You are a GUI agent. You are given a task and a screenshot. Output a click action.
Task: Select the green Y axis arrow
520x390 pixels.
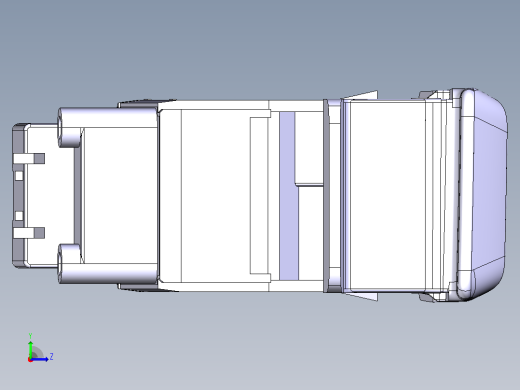click(31, 349)
